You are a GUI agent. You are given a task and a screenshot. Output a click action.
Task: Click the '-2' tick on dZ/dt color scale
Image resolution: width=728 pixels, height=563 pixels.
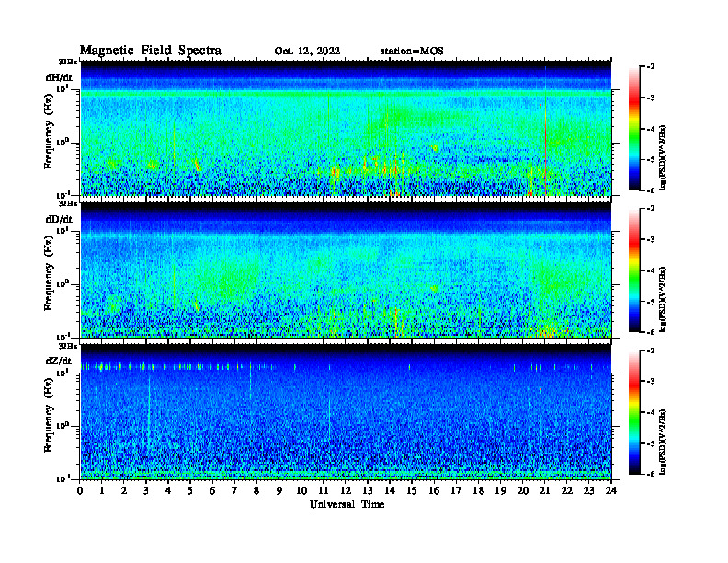click(651, 350)
